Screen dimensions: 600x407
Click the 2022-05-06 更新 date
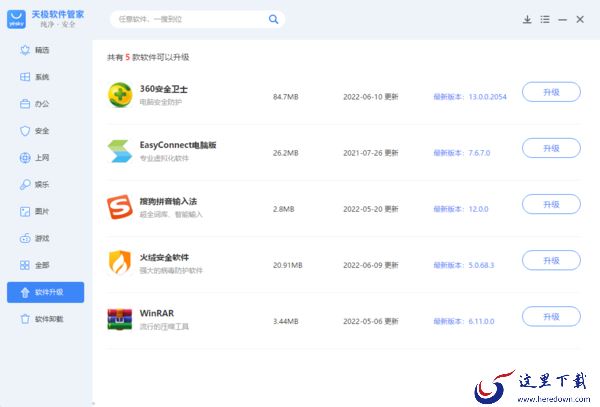click(371, 321)
